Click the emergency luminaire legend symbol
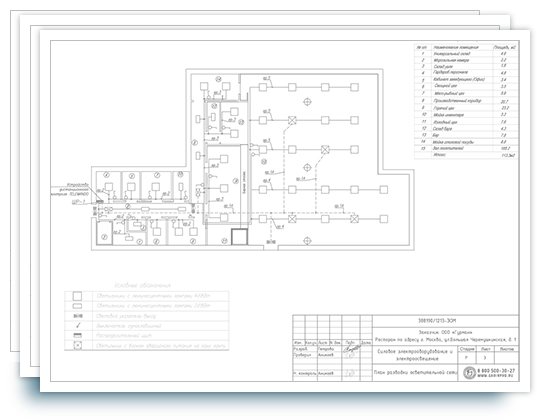537x420 pixels. coord(78,345)
